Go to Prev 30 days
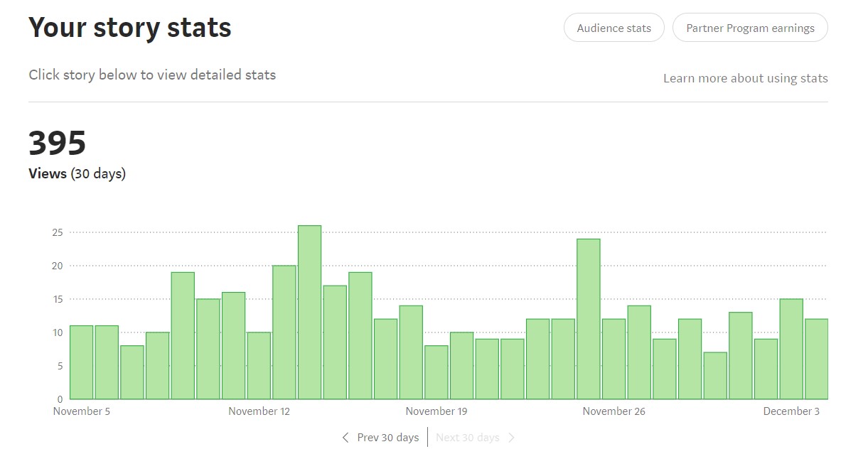 [x=387, y=438]
